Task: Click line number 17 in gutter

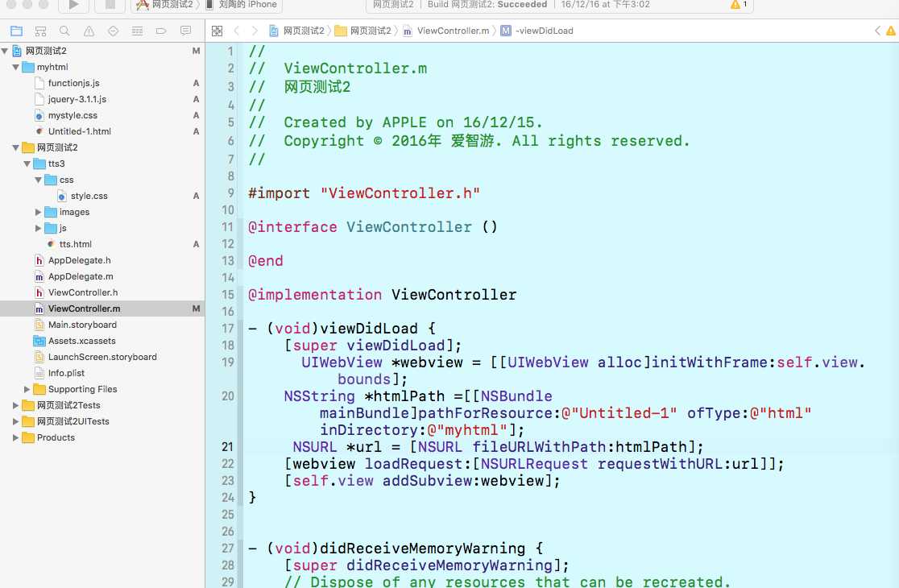Action: tap(228, 329)
